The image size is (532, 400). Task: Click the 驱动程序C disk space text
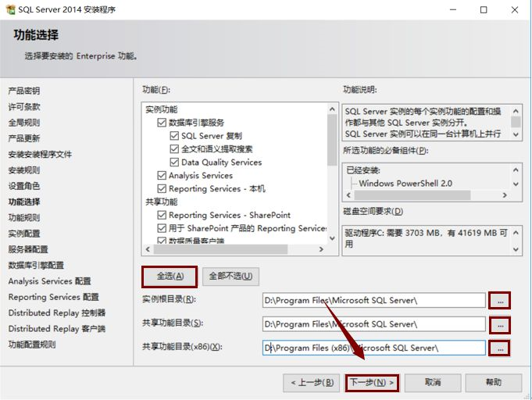tap(426, 238)
